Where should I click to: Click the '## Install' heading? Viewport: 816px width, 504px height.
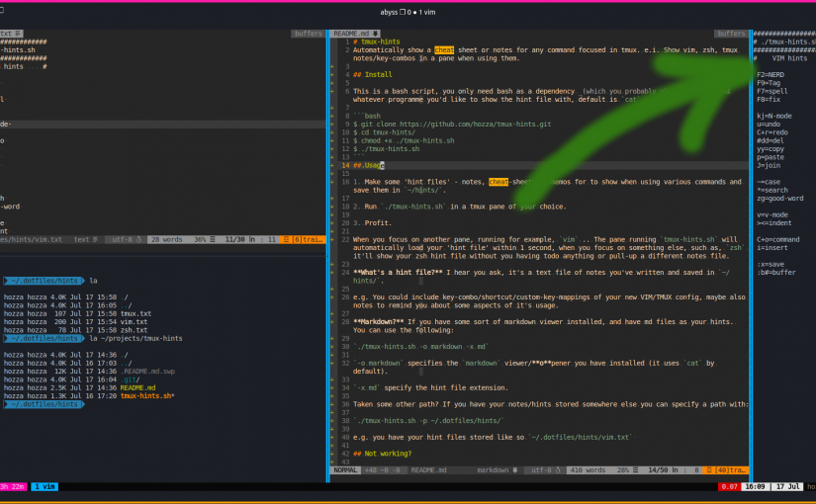(373, 75)
